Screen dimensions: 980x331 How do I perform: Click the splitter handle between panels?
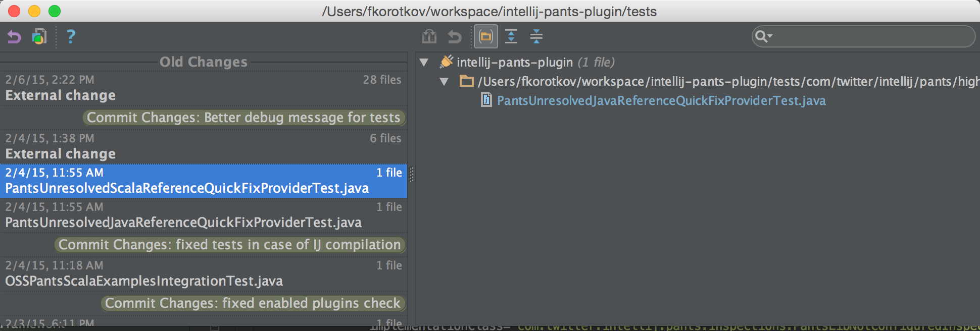tap(412, 175)
